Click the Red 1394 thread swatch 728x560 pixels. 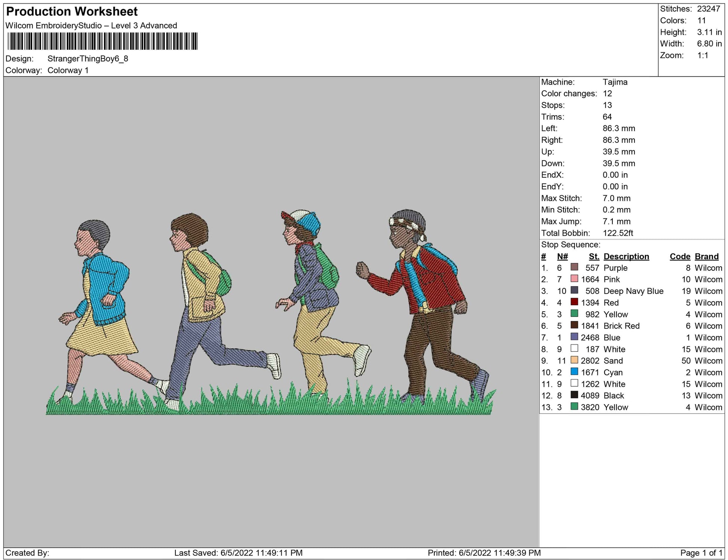574,302
